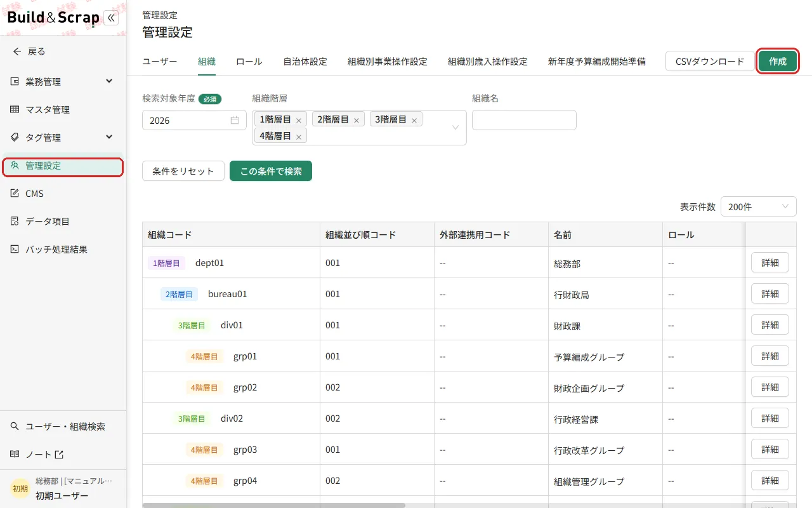Click the CSVダウンロード button
This screenshot has width=812, height=508.
tap(710, 62)
